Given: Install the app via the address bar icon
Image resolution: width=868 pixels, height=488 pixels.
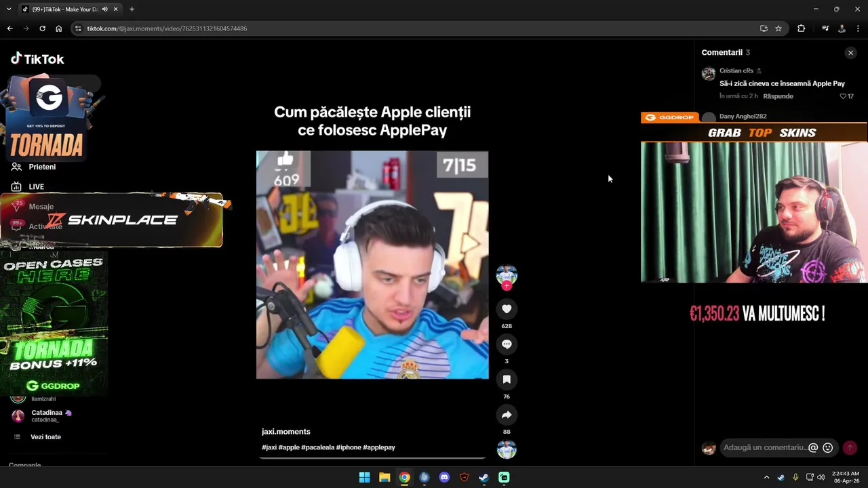Looking at the screenshot, I should [x=764, y=28].
